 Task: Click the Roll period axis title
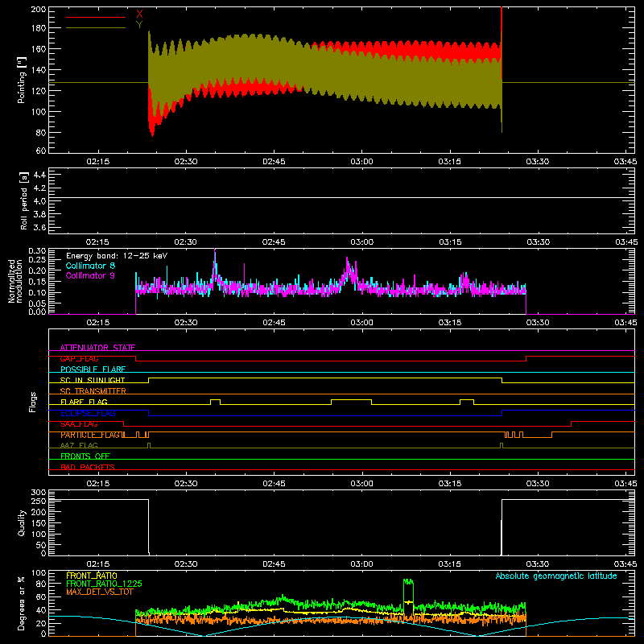coord(23,200)
